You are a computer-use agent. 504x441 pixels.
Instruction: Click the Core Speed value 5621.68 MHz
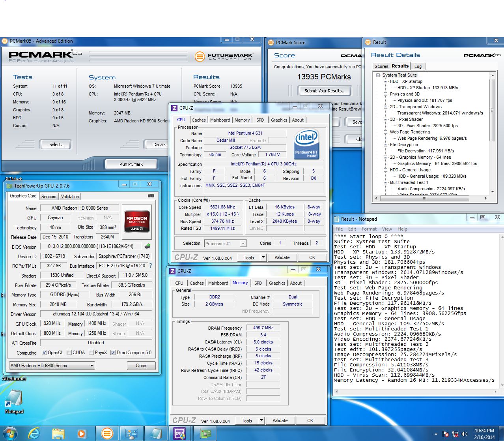pyautogui.click(x=222, y=207)
